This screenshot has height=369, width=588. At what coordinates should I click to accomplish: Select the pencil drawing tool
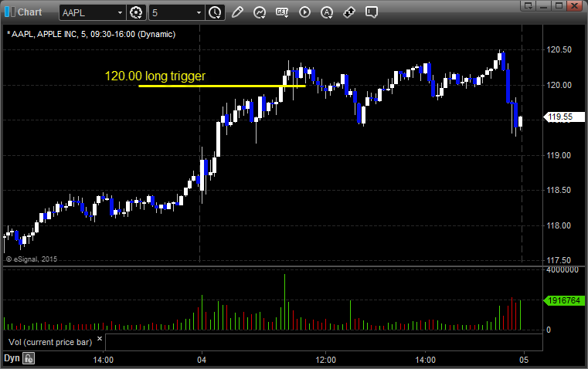pos(237,12)
